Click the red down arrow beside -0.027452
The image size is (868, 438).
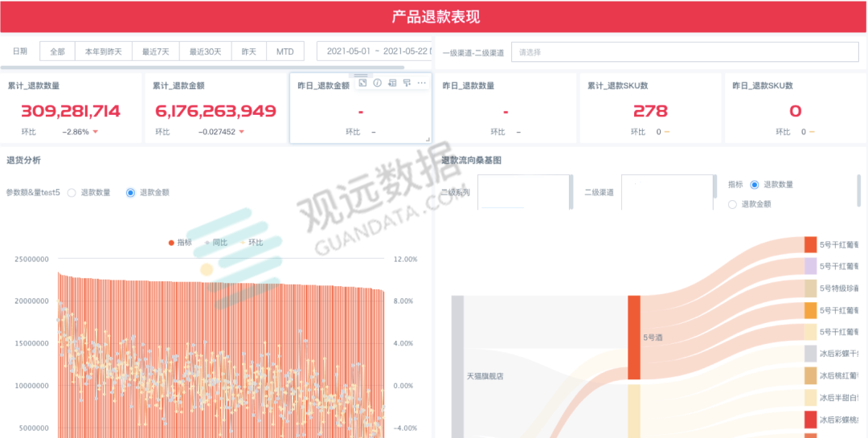tap(241, 132)
